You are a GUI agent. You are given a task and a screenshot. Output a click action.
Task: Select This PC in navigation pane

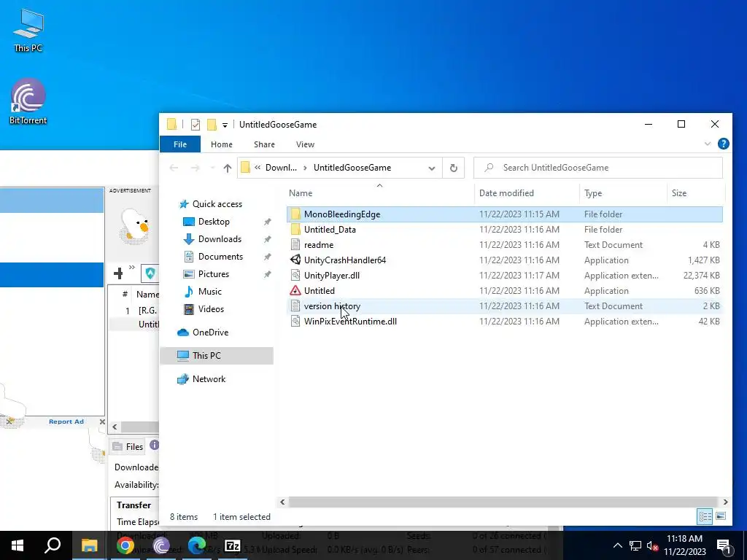click(217, 356)
